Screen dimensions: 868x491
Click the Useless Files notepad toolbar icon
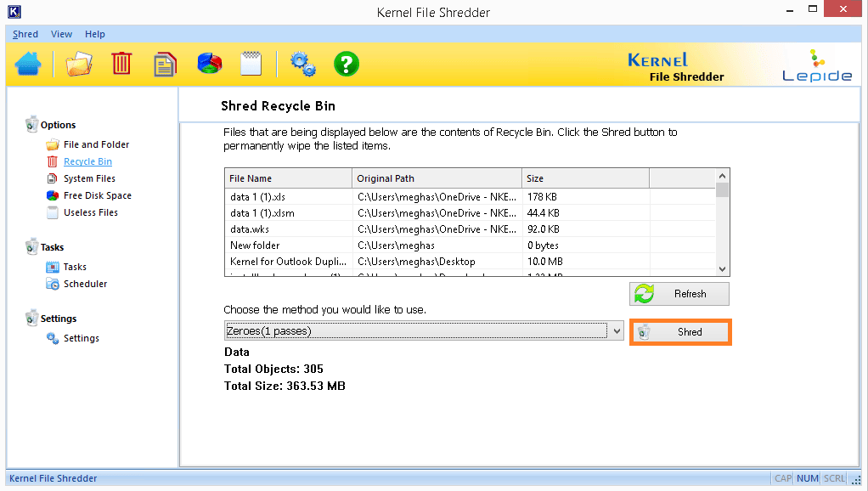click(251, 64)
